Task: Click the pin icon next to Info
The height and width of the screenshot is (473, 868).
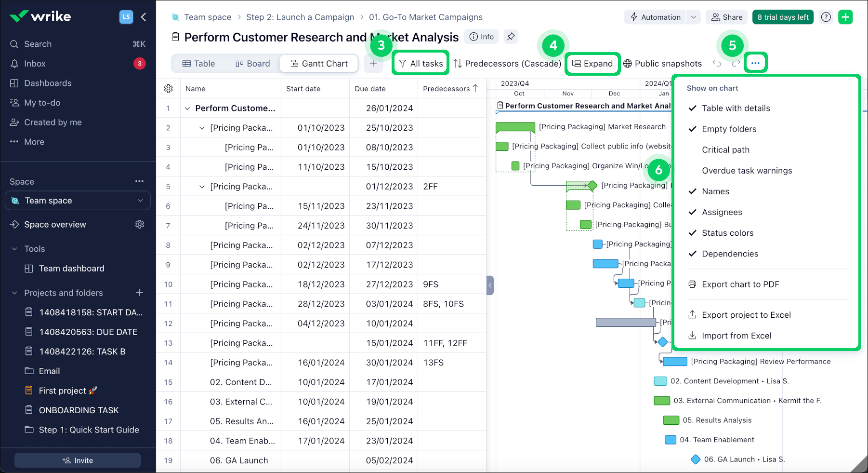Action: [511, 37]
